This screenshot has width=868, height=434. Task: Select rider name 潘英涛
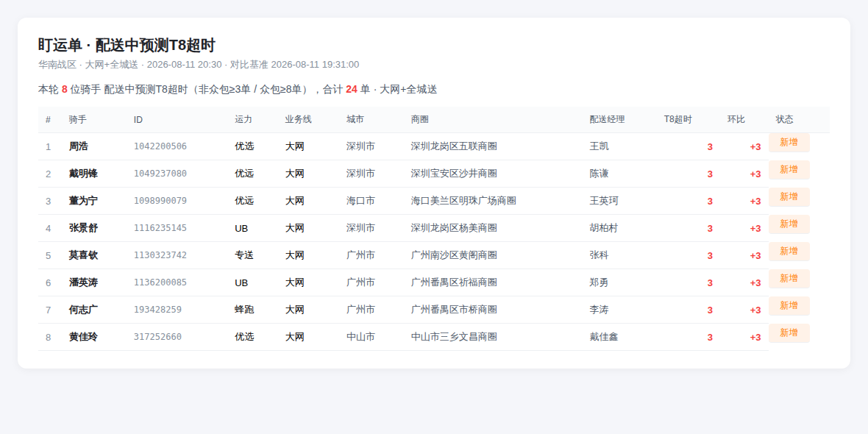tap(83, 282)
